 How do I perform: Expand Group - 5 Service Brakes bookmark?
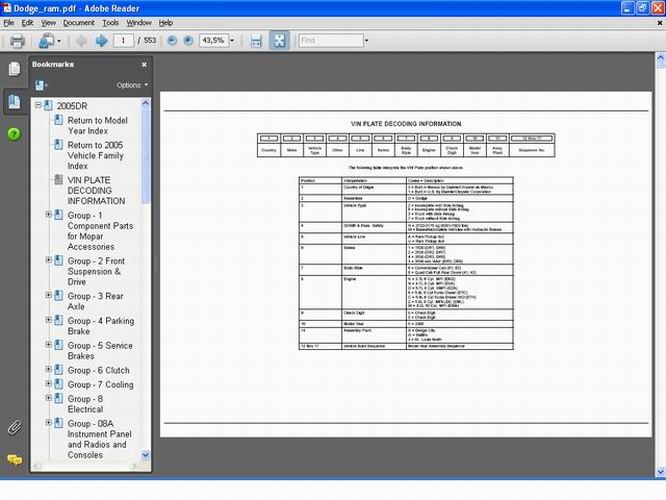48,344
